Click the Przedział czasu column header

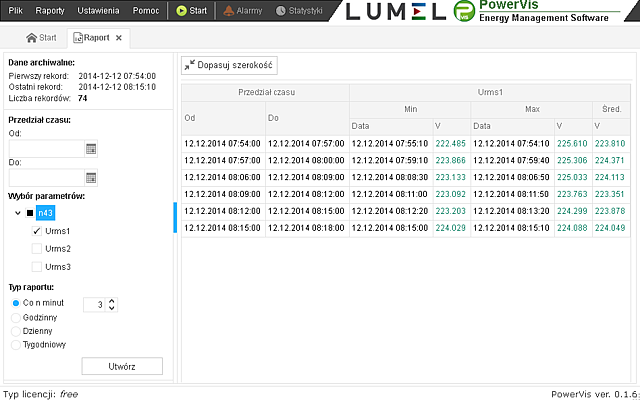pyautogui.click(x=266, y=93)
